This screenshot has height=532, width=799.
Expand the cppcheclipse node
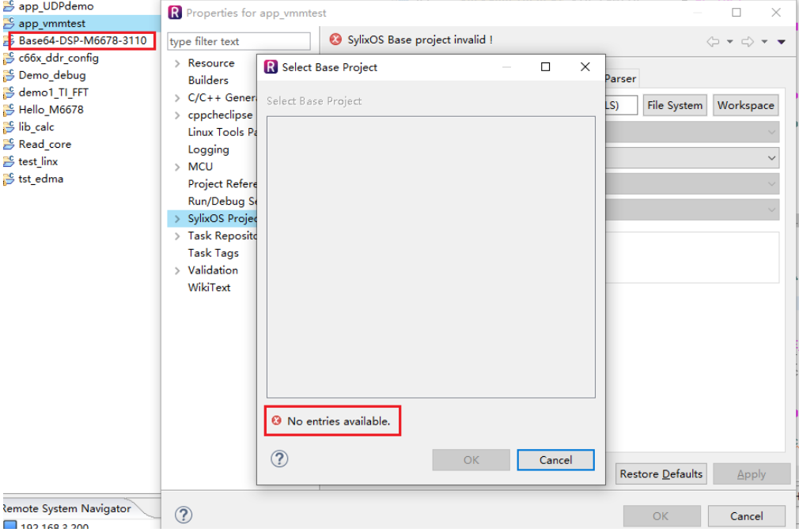(177, 115)
